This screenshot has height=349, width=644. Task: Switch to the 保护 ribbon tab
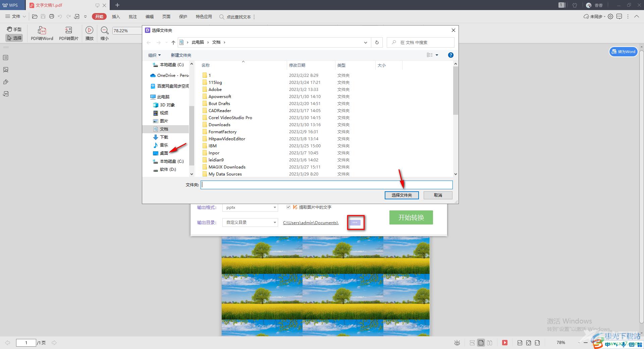tap(183, 16)
